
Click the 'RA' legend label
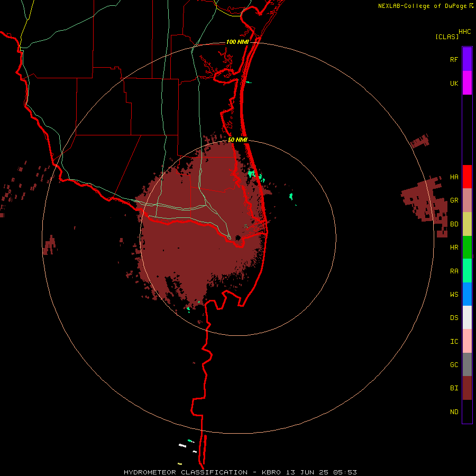(454, 271)
